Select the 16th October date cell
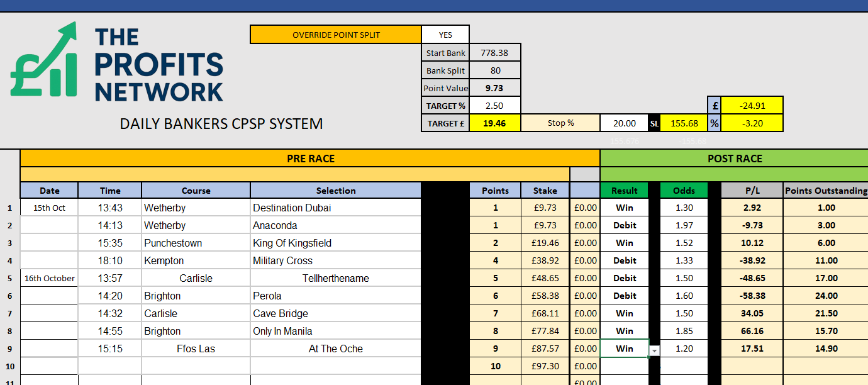Image resolution: width=868 pixels, height=385 pixels. coord(49,278)
